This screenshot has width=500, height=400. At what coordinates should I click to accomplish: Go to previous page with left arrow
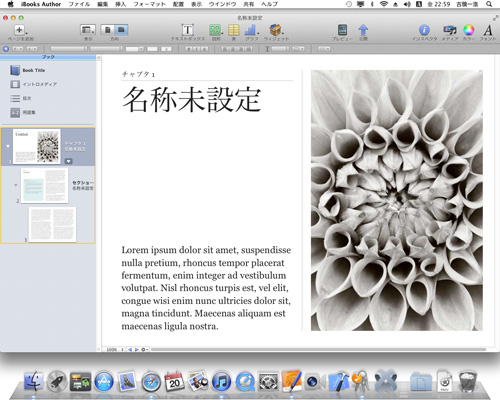tap(130, 349)
